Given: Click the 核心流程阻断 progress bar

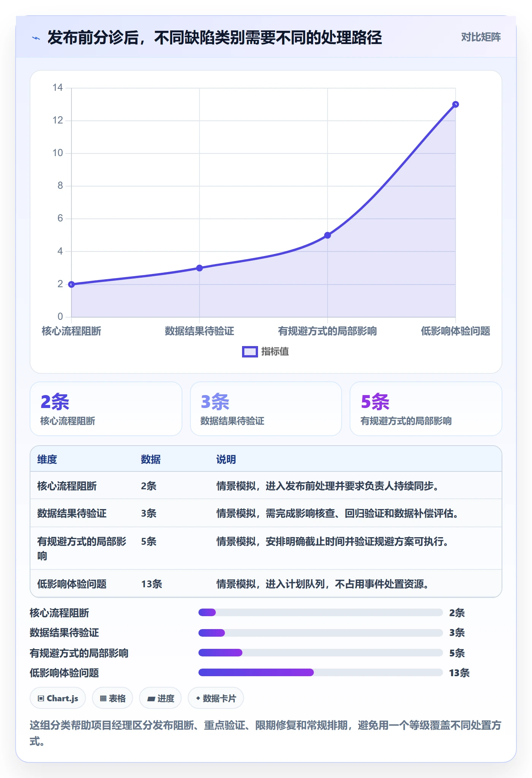Looking at the screenshot, I should (x=321, y=612).
